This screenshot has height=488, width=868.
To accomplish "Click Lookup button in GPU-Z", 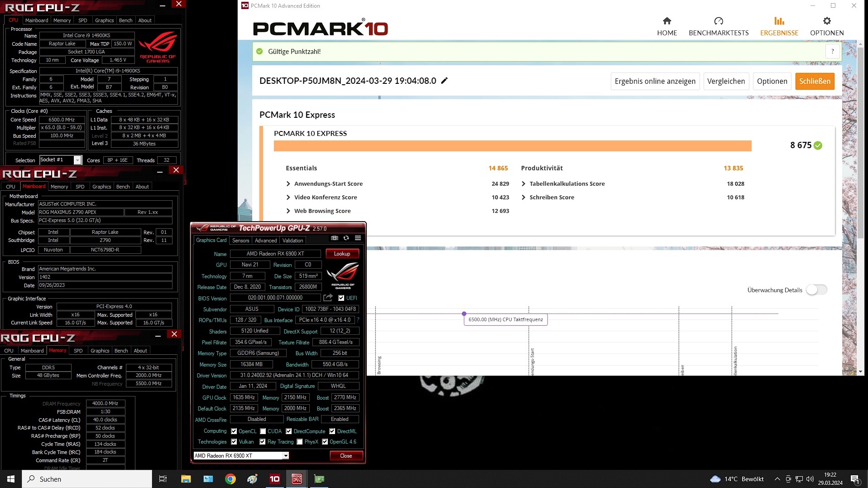I will (342, 254).
